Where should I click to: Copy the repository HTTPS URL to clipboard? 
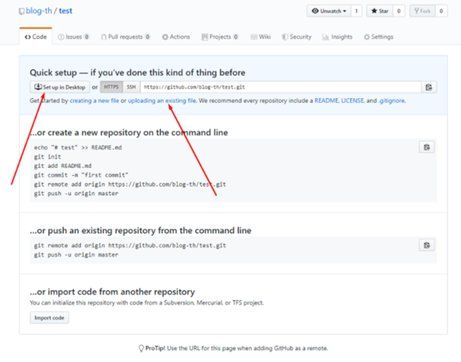[x=429, y=87]
